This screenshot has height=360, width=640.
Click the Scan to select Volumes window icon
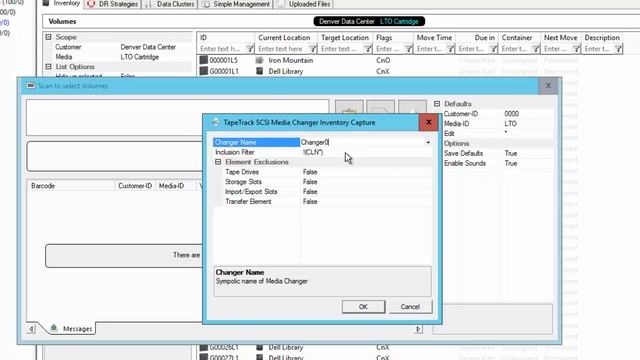[x=31, y=86]
